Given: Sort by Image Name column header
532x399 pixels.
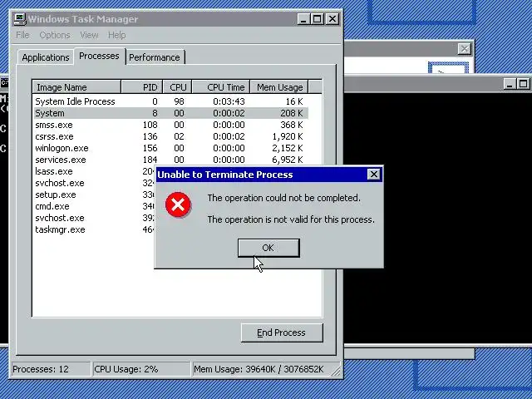Looking at the screenshot, I should tap(76, 87).
